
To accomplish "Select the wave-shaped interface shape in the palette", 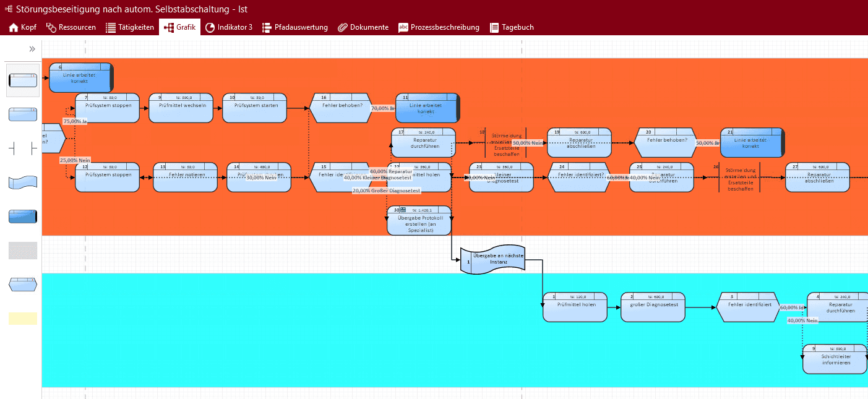I will click(23, 182).
